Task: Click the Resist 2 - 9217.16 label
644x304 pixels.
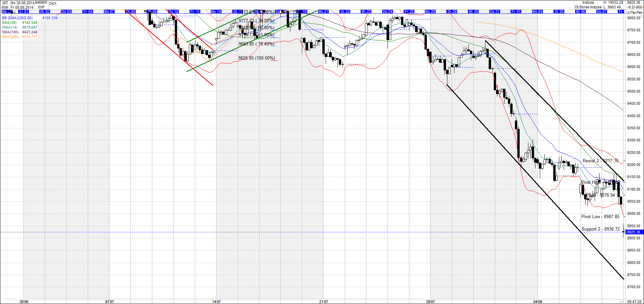Action: [x=601, y=161]
